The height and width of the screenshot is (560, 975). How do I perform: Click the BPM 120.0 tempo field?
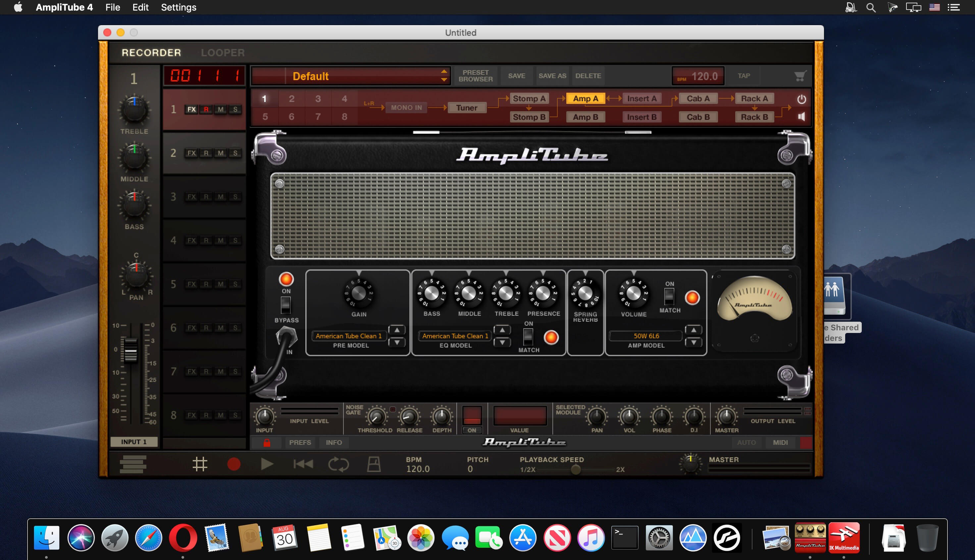[698, 76]
